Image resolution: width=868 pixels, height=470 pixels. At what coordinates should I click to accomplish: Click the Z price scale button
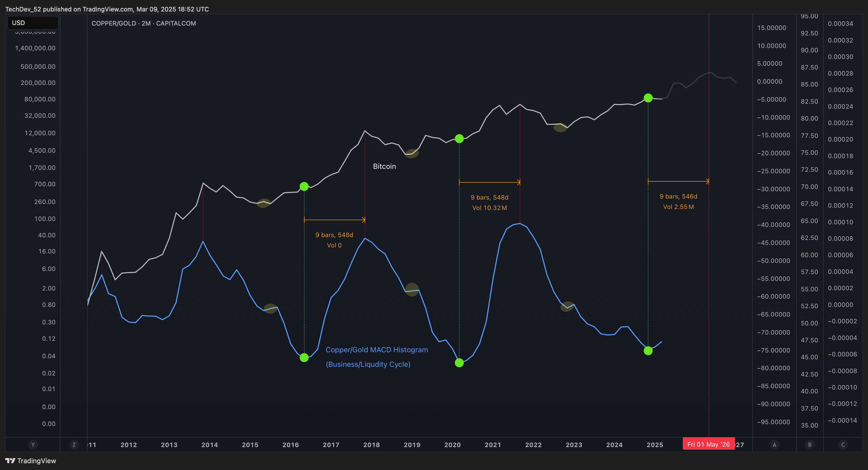click(74, 445)
